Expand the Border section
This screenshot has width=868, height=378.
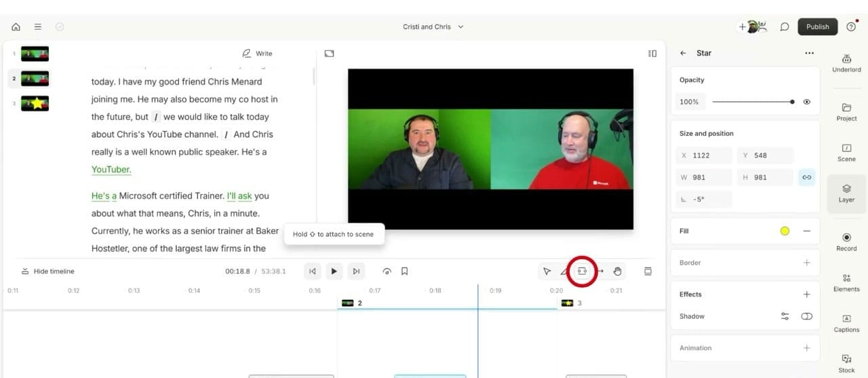(806, 263)
